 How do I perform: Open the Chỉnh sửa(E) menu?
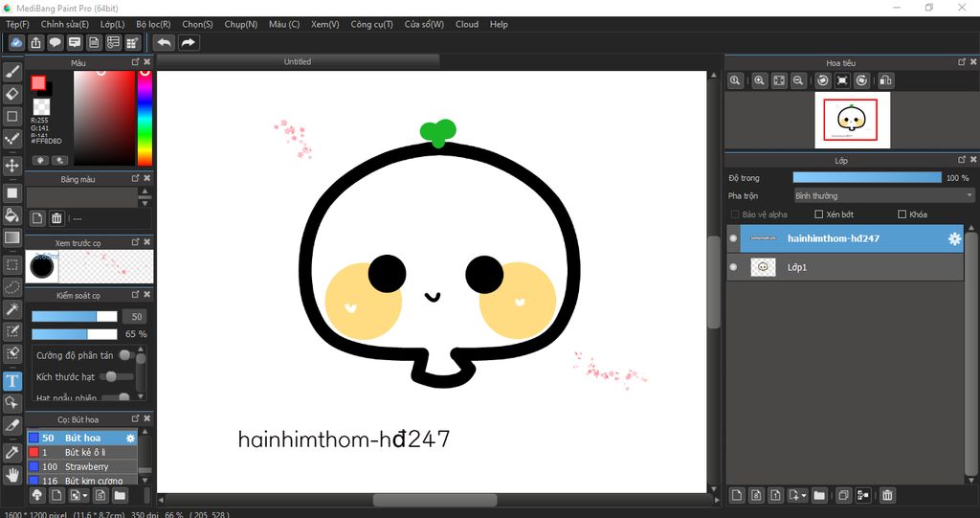point(65,24)
